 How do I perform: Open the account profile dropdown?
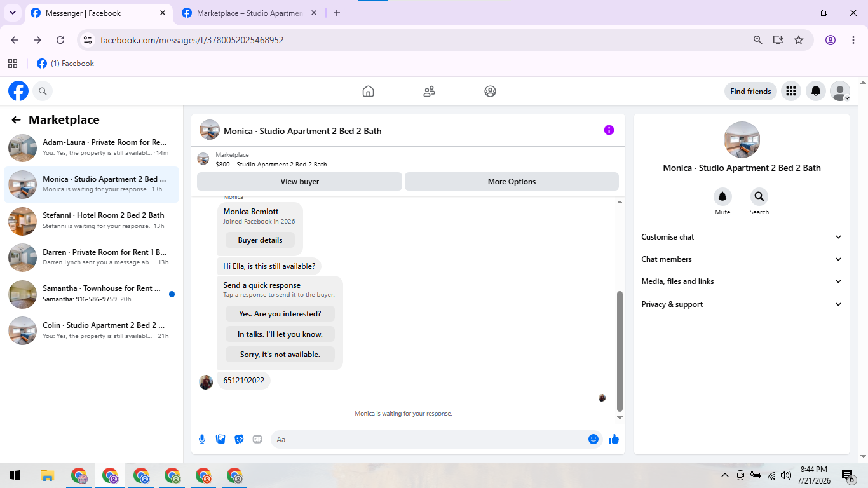tap(840, 91)
